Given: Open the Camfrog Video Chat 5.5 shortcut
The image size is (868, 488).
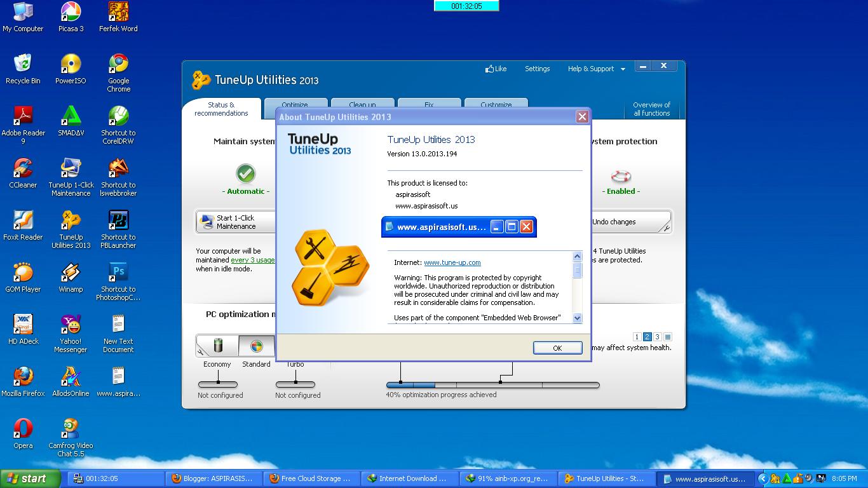Looking at the screenshot, I should tap(71, 438).
